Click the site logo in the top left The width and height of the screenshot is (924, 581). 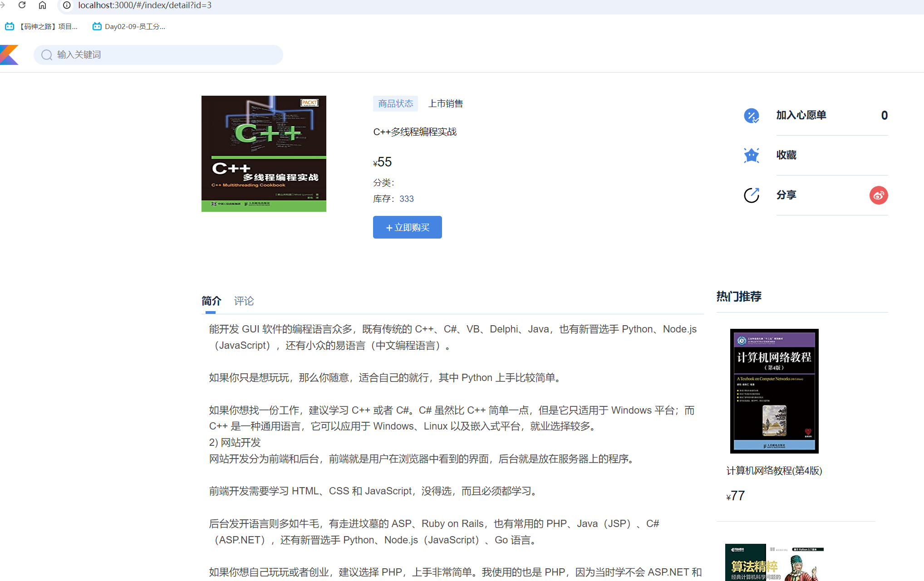[x=9, y=54]
